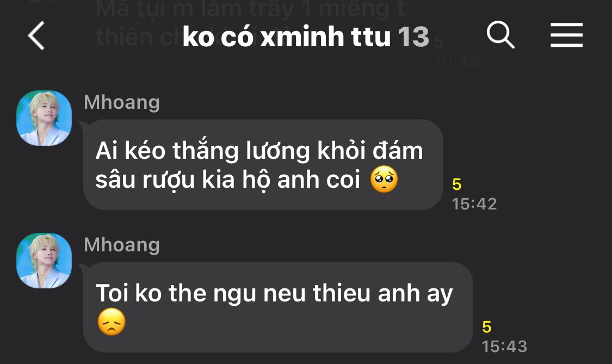
Task: Select the "Toi ko the ngu" message bubble
Action: (x=278, y=307)
